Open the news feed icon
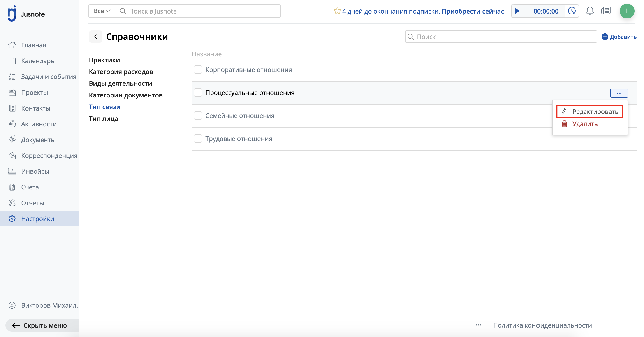 [x=606, y=11]
